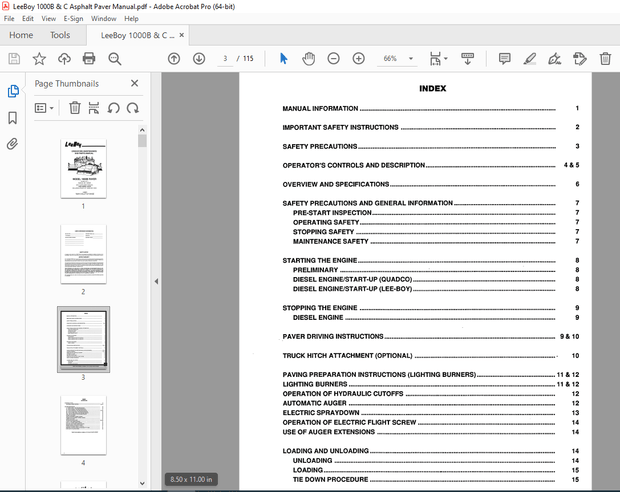Zoom in with plus button

(359, 59)
